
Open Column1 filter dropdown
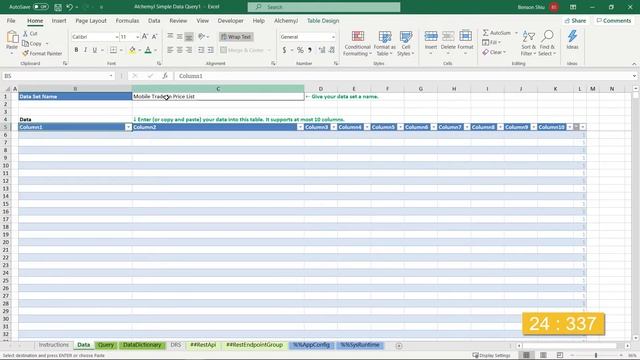click(128, 127)
